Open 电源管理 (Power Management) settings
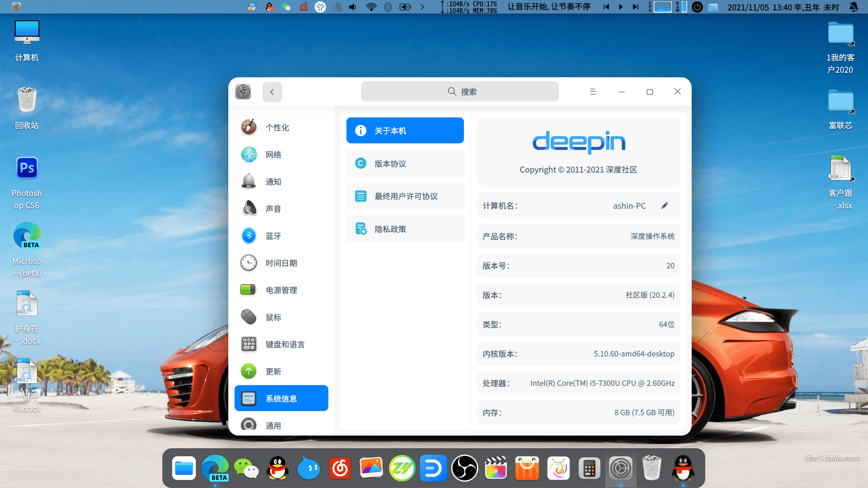The width and height of the screenshot is (868, 488). point(281,290)
